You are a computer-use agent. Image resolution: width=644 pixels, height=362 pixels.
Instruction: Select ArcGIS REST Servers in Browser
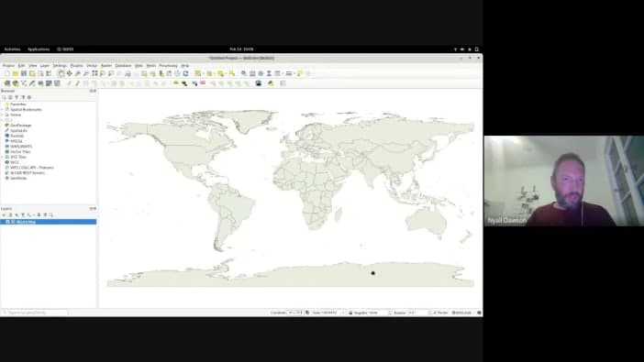[28, 173]
